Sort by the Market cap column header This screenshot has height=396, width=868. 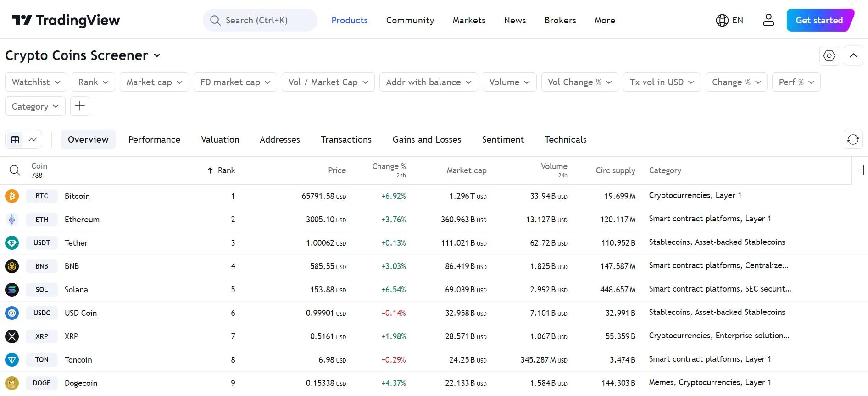click(467, 170)
